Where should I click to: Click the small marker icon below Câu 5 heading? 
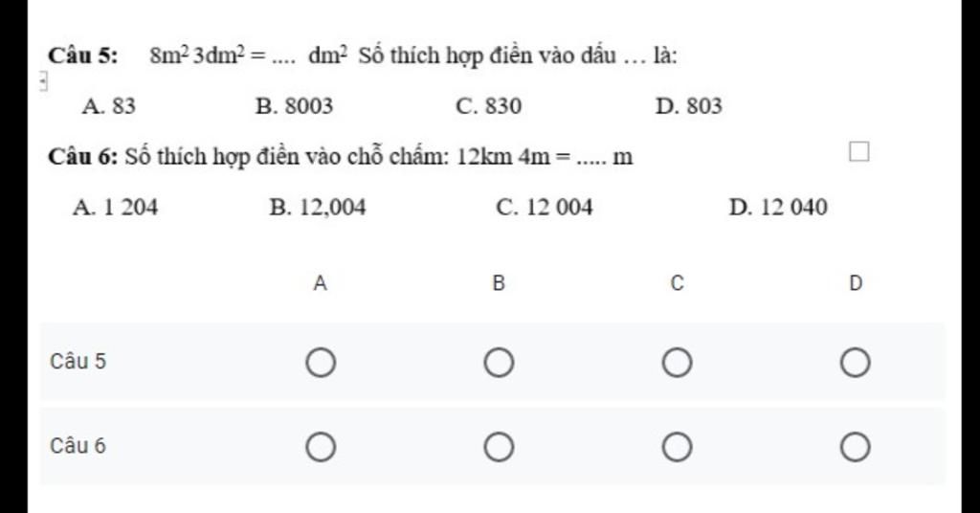coord(43,82)
